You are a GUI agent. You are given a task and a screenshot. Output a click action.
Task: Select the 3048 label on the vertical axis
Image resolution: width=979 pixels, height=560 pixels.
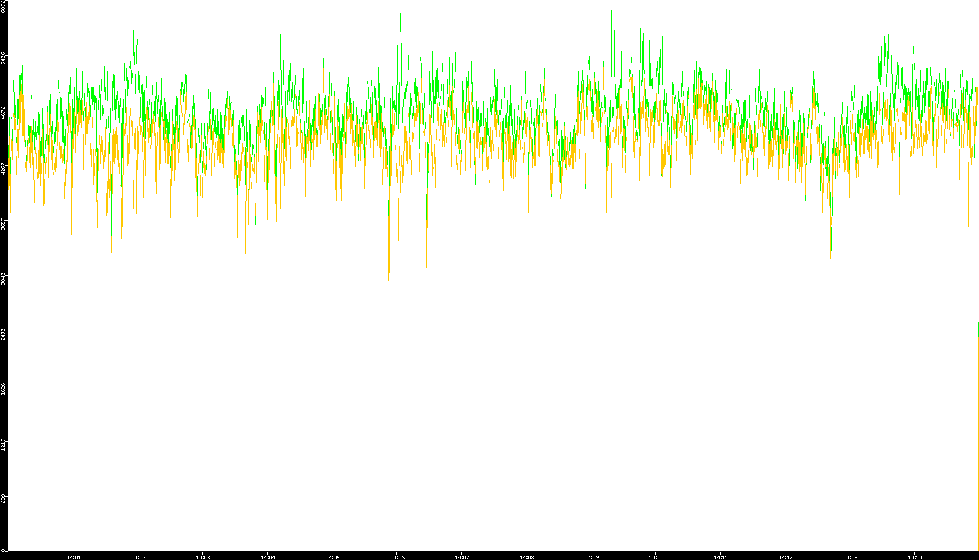tap(3, 279)
